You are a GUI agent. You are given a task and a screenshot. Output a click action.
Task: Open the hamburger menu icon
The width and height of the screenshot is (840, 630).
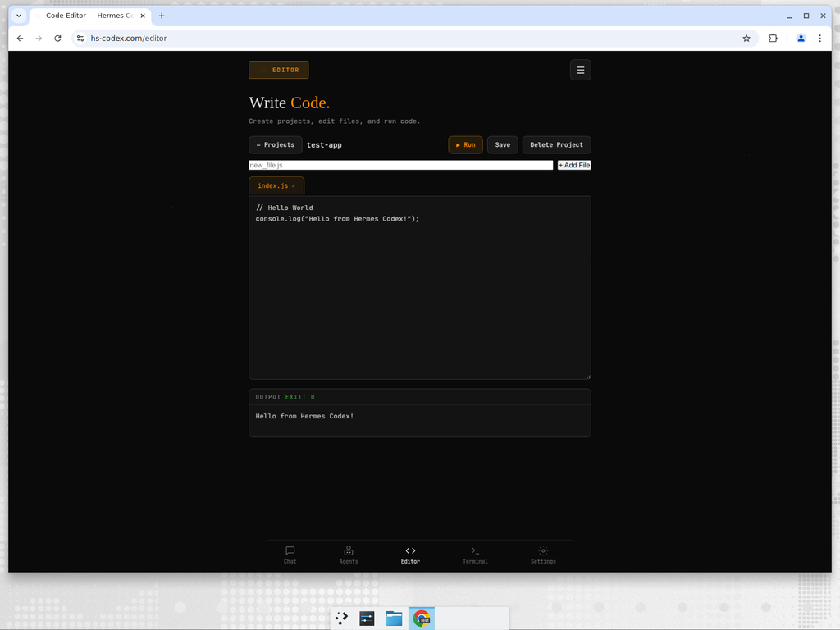[580, 71]
